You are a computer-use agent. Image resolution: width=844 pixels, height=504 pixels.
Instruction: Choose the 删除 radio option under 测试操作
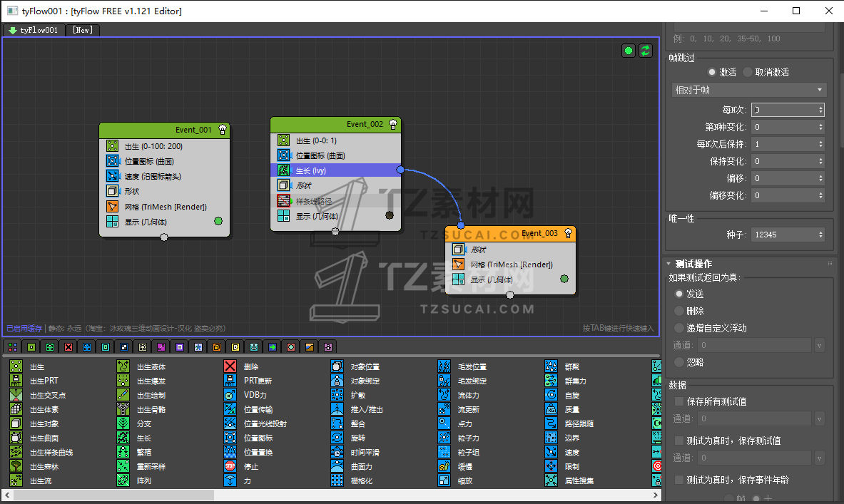click(679, 311)
